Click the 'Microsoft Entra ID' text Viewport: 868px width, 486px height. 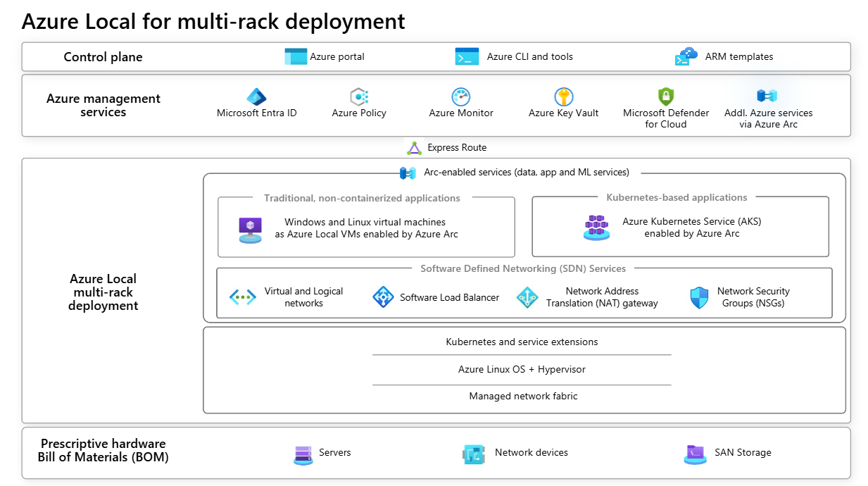click(x=257, y=113)
